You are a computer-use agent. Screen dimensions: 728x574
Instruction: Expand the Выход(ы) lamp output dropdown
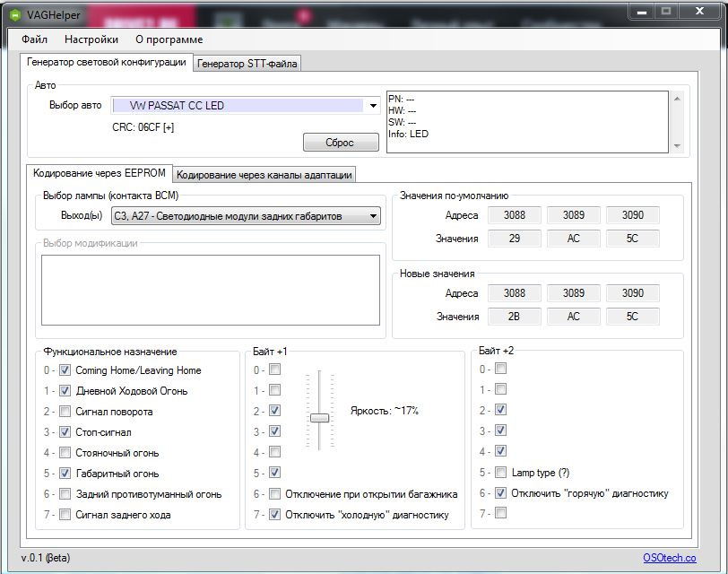[373, 216]
